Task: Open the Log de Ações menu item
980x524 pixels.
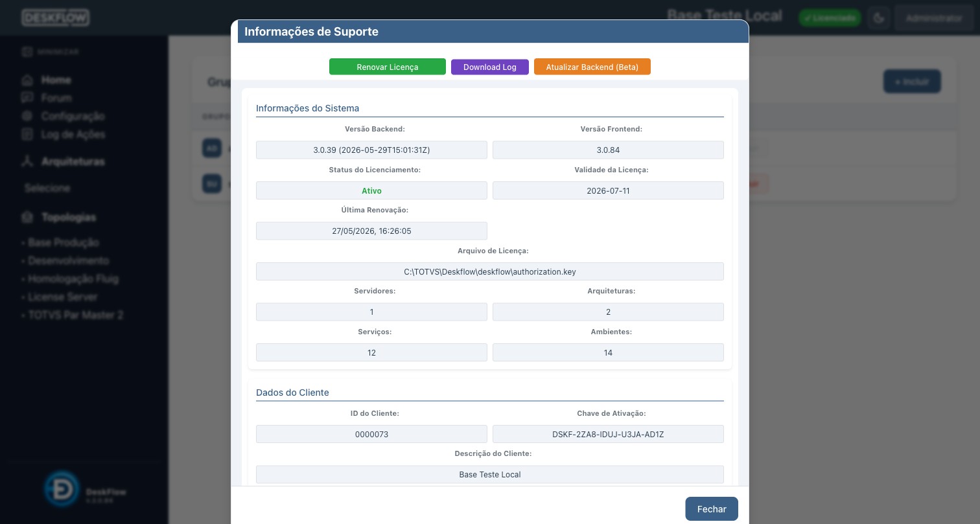Action: point(73,134)
